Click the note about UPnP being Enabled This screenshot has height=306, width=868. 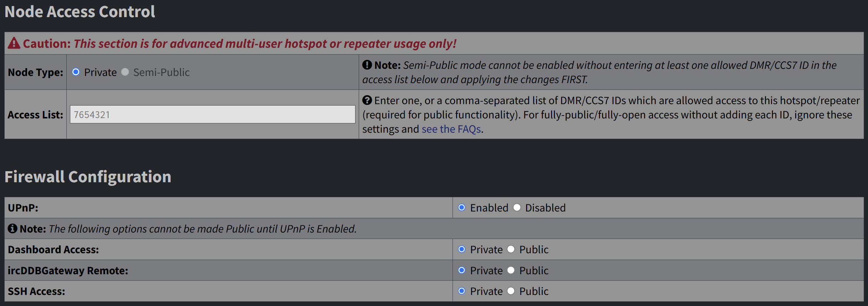pyautogui.click(x=188, y=229)
